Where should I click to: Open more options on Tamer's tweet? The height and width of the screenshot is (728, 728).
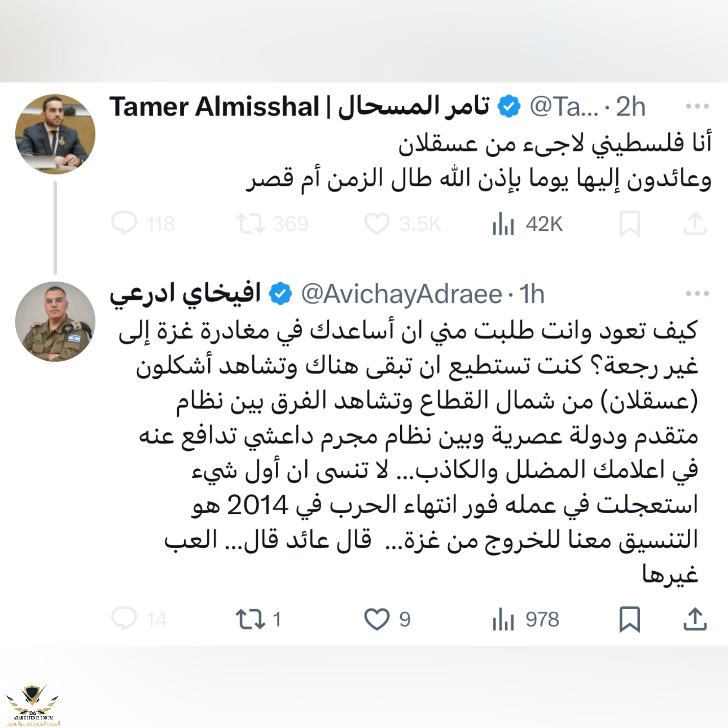click(x=697, y=107)
